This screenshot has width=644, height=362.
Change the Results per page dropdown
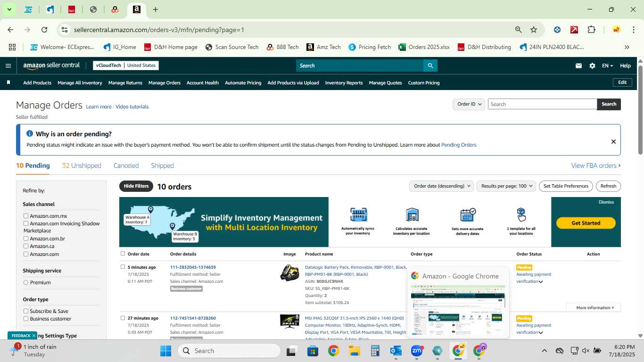pyautogui.click(x=506, y=186)
